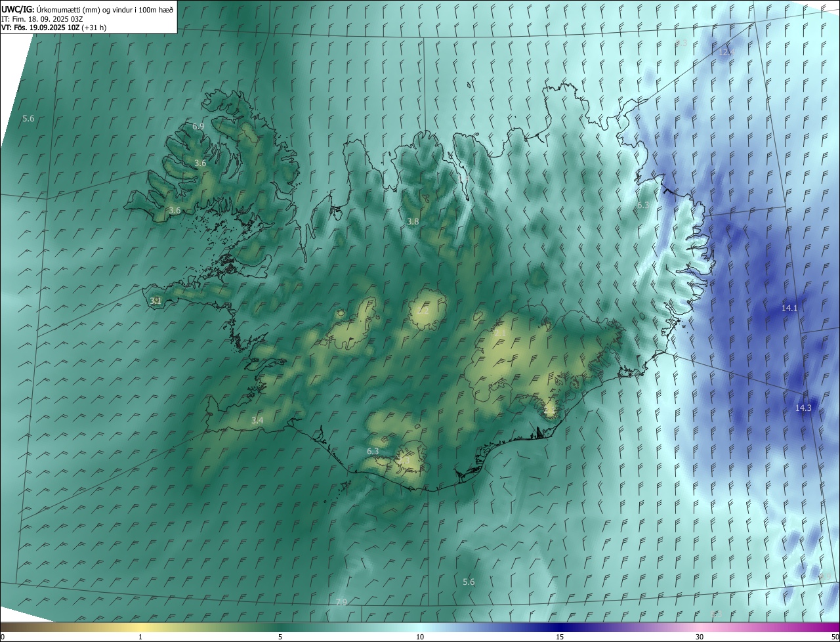Click the 6.9 value over the Westfjords

click(198, 126)
